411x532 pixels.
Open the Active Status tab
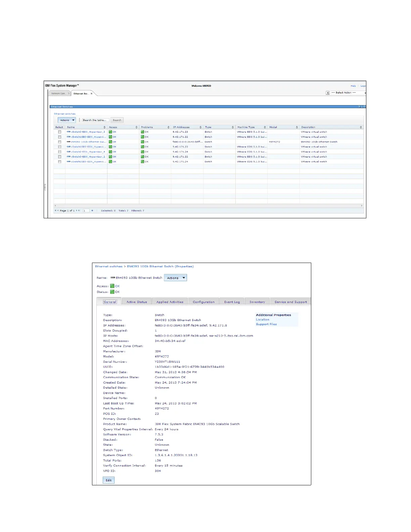pos(137,302)
